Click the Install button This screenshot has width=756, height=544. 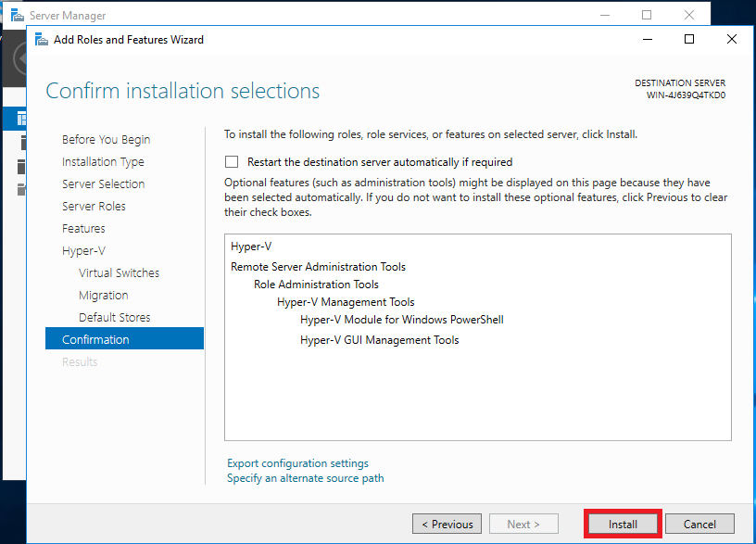pyautogui.click(x=623, y=525)
